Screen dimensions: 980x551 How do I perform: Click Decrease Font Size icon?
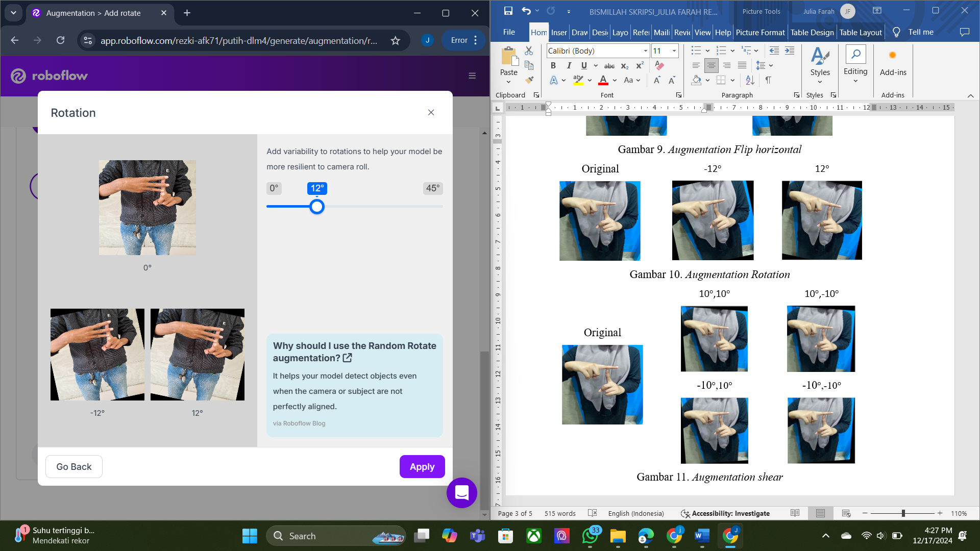pyautogui.click(x=672, y=80)
